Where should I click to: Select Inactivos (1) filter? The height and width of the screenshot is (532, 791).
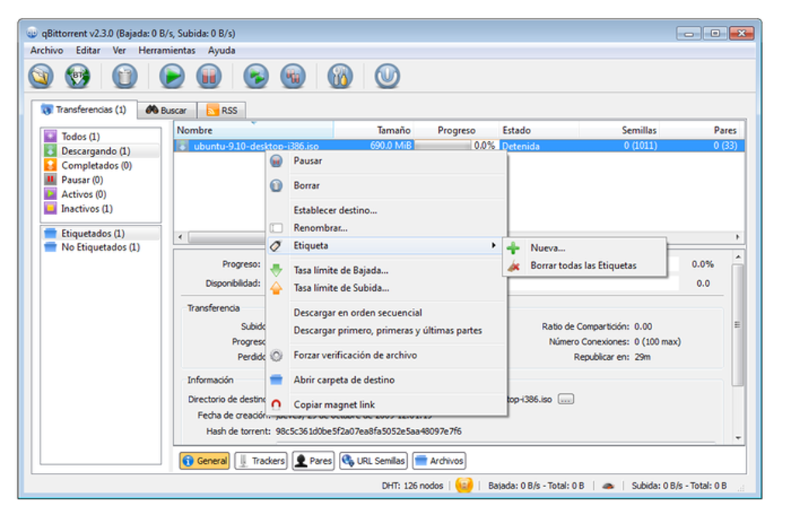[x=101, y=209]
